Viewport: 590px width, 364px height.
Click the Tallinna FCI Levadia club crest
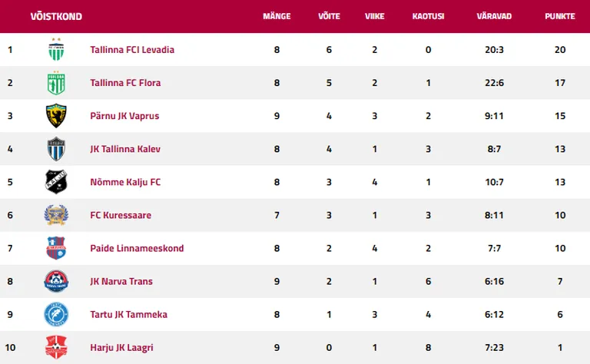click(x=56, y=49)
